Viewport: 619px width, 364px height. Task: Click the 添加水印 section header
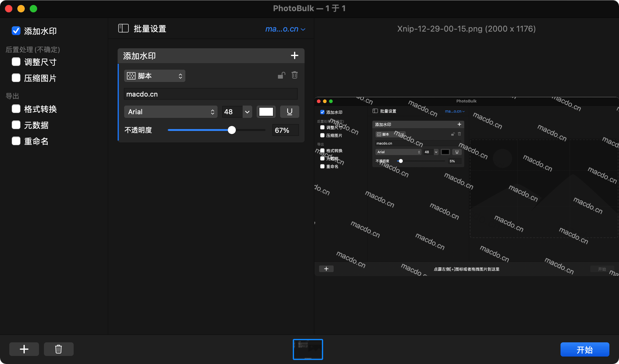coord(211,56)
